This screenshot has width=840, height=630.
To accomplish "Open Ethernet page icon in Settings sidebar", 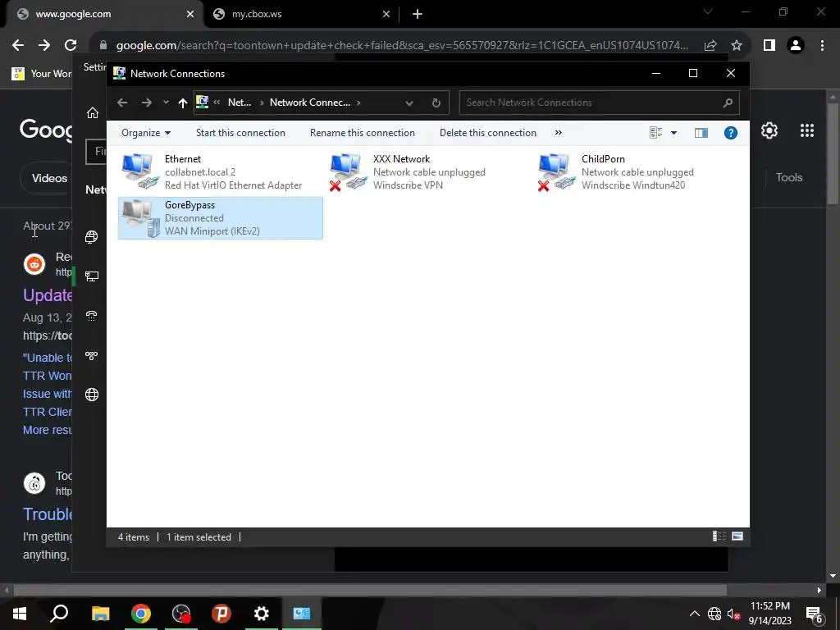I will tap(92, 276).
